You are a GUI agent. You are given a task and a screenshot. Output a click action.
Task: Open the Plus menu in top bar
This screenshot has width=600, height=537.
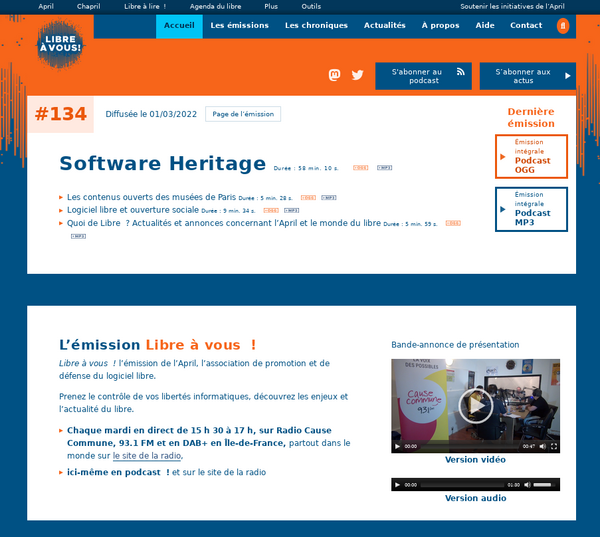(x=271, y=6)
